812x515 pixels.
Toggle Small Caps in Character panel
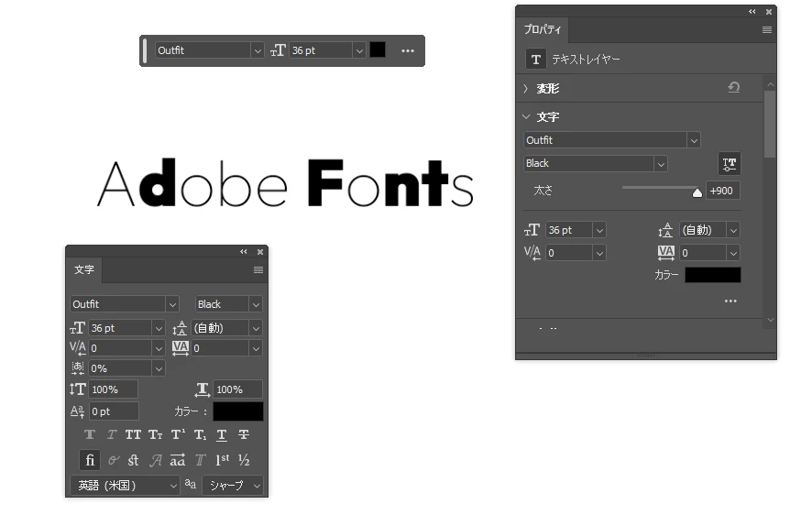pos(156,434)
